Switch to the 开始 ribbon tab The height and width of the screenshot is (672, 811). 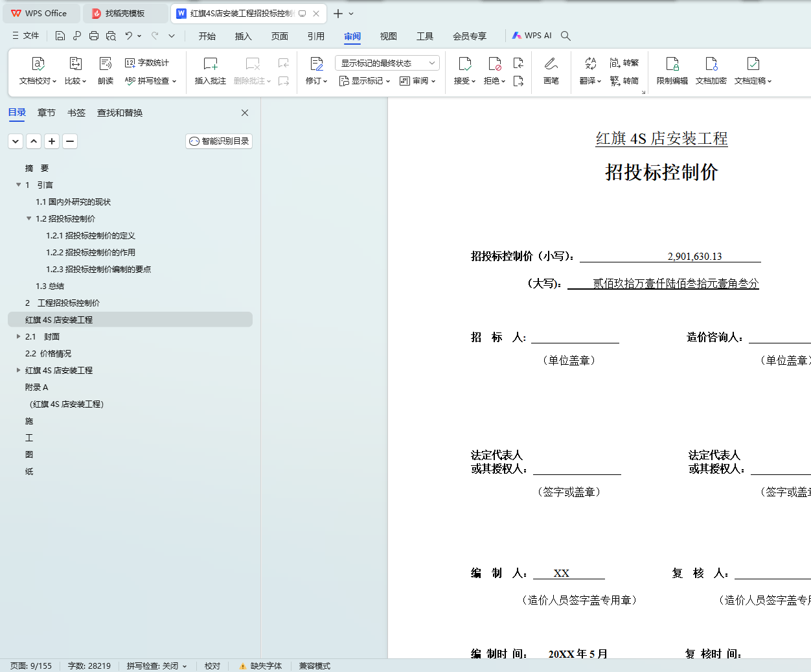tap(207, 36)
